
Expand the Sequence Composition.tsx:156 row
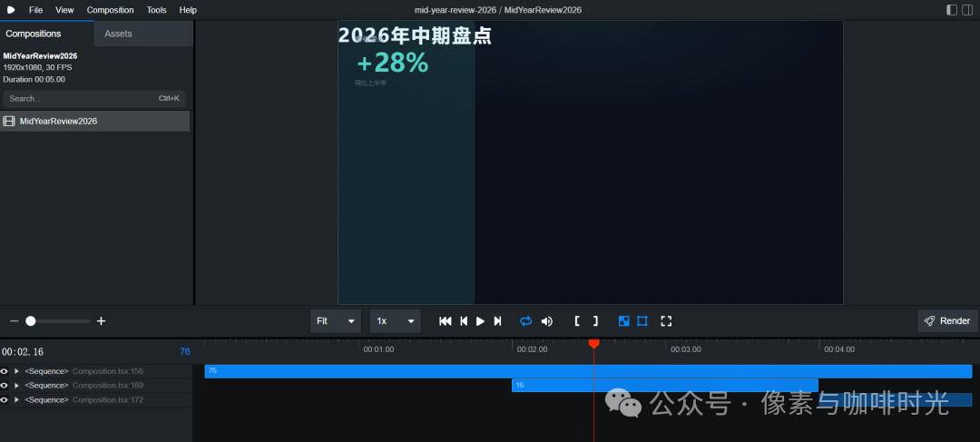pyautogui.click(x=17, y=371)
